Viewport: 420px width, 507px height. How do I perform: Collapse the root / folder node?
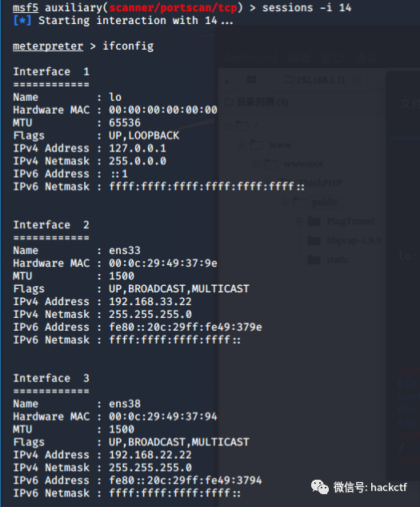pos(228,126)
